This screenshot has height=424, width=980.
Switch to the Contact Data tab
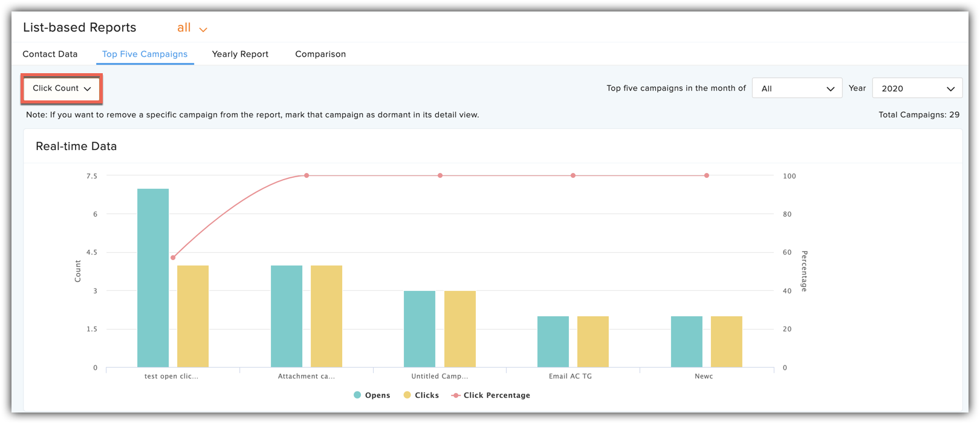pyautogui.click(x=50, y=54)
